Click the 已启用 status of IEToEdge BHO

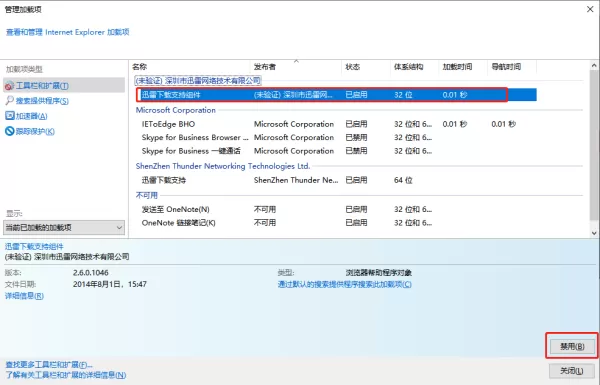[x=356, y=124]
